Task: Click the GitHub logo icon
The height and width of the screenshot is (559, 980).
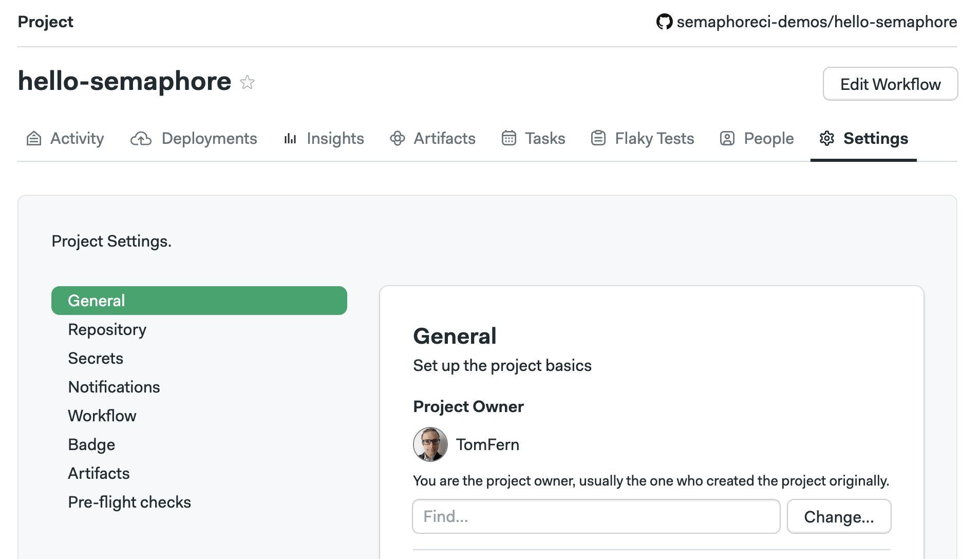Action: (664, 22)
